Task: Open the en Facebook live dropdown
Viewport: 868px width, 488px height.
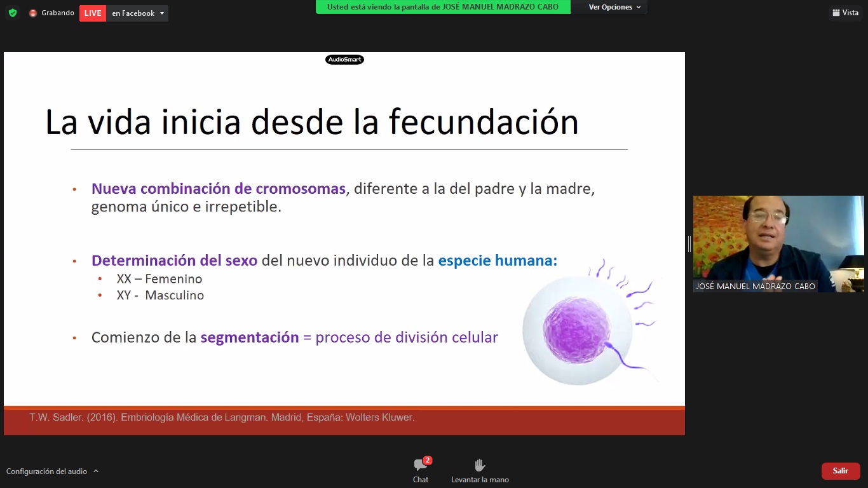Action: pos(137,13)
